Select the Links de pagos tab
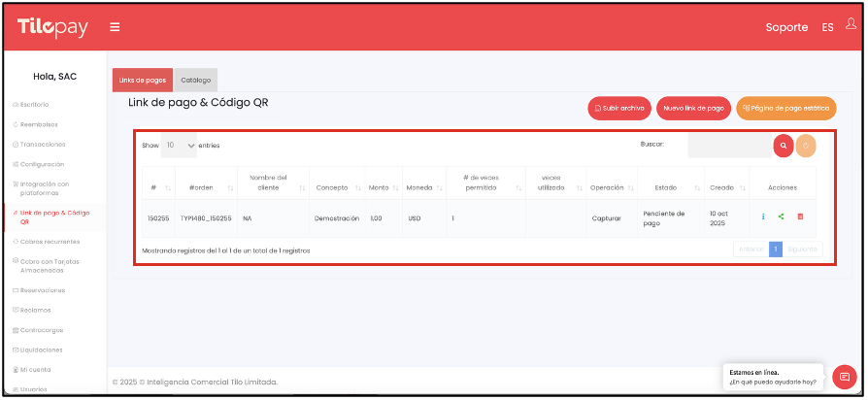 coord(143,80)
